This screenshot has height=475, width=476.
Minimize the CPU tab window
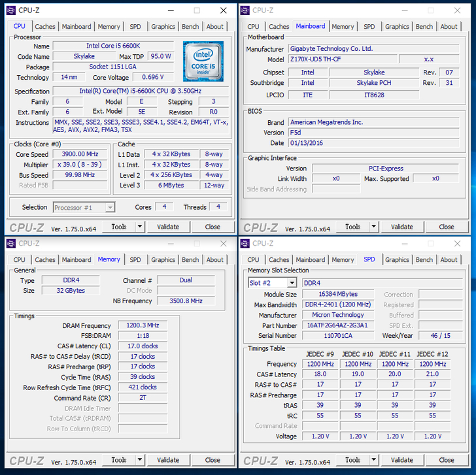pyautogui.click(x=171, y=10)
